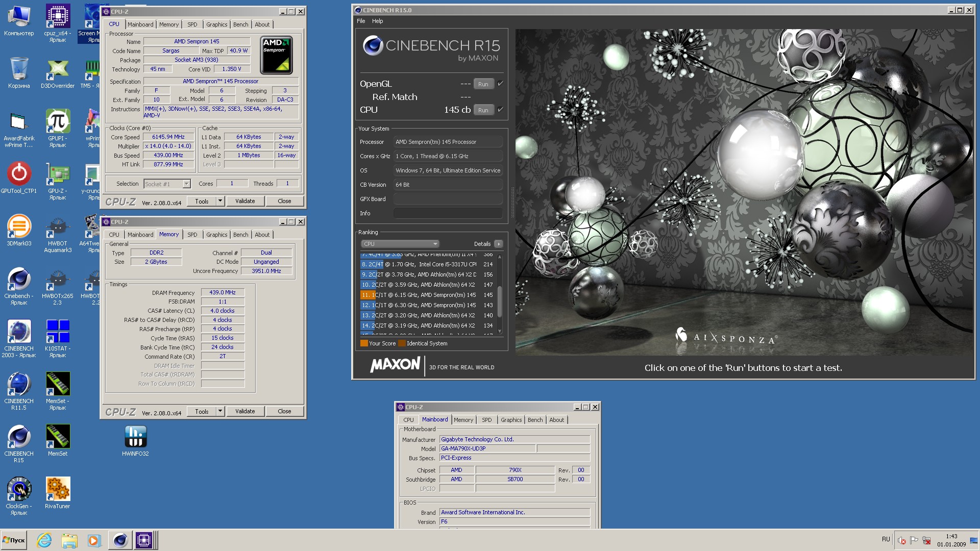Open Tools dropdown arrow in CPU-Z CPU window
The width and height of the screenshot is (980, 551).
click(220, 201)
